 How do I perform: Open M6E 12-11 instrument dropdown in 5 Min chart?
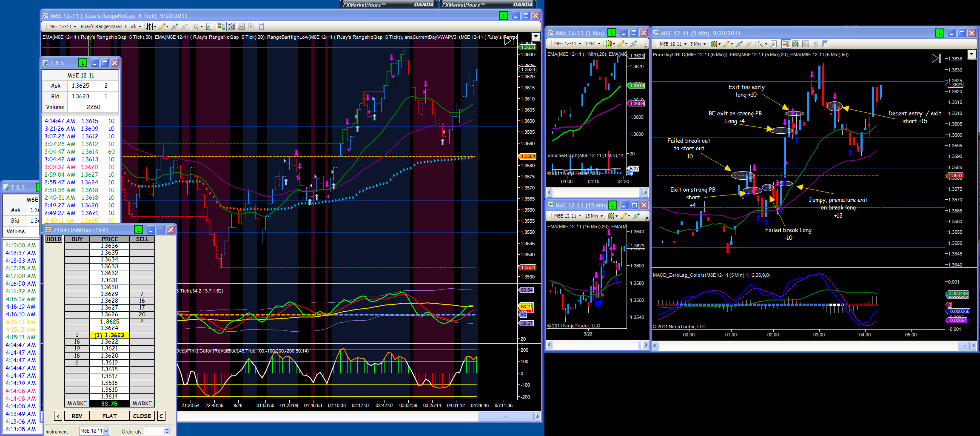[x=673, y=44]
